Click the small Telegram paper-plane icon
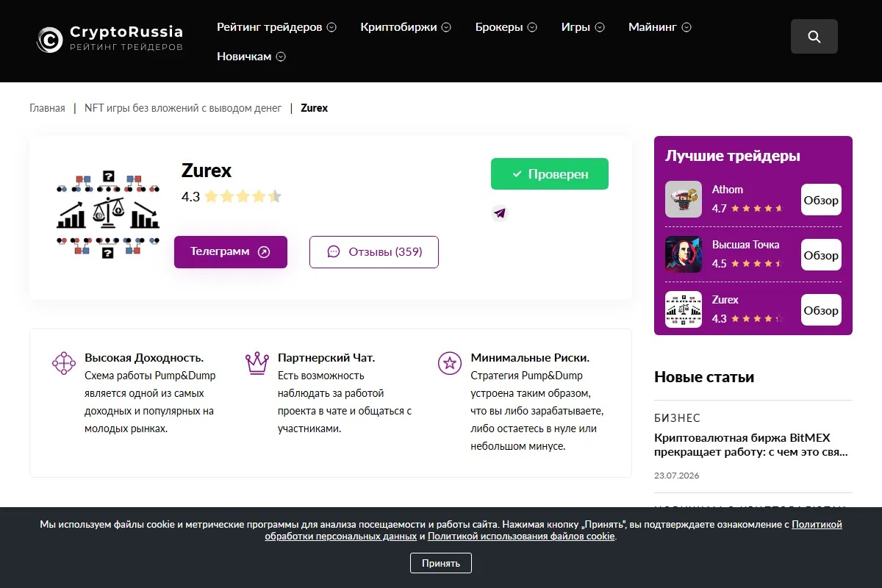The width and height of the screenshot is (882, 588). click(x=500, y=213)
